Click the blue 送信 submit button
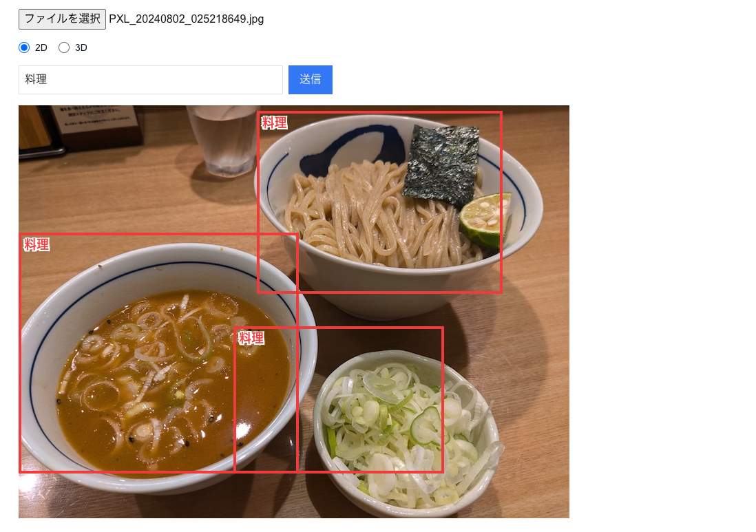This screenshot has height=532, width=756. (x=311, y=80)
